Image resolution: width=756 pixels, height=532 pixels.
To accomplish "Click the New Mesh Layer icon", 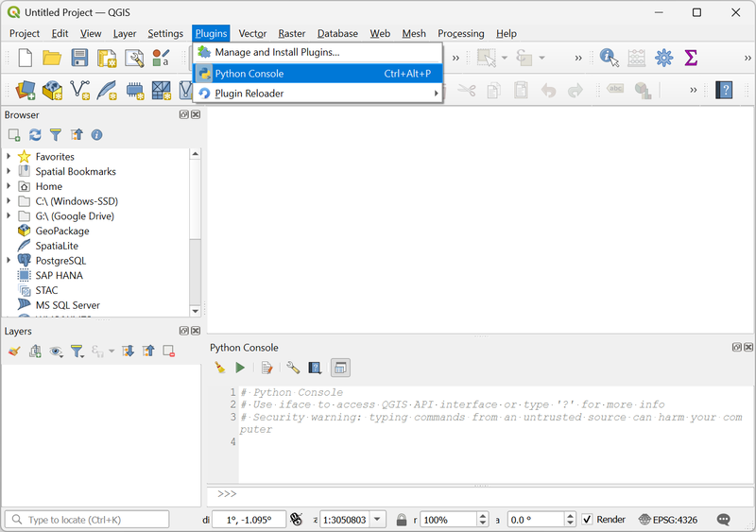I will point(161,90).
